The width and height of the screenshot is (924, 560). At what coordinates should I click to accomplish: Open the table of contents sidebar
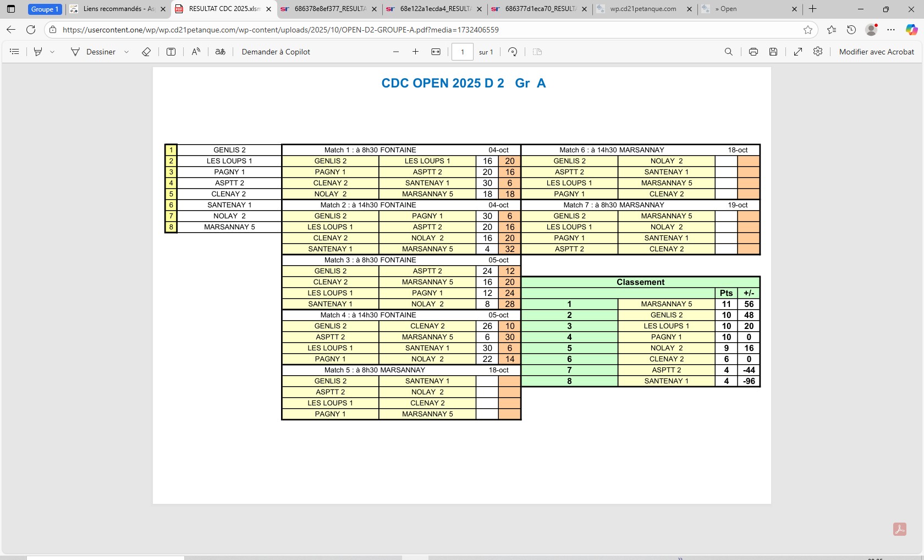coord(15,52)
